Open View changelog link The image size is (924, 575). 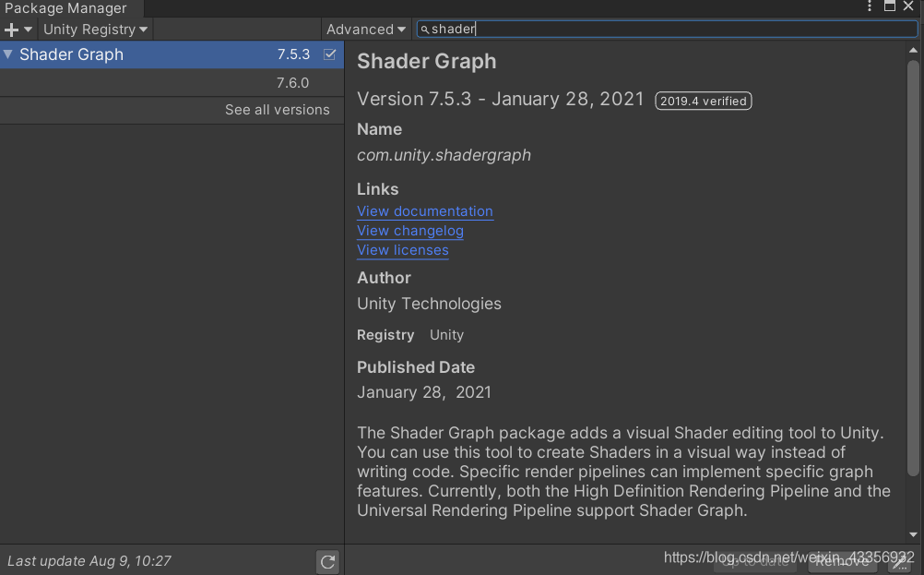pyautogui.click(x=410, y=231)
